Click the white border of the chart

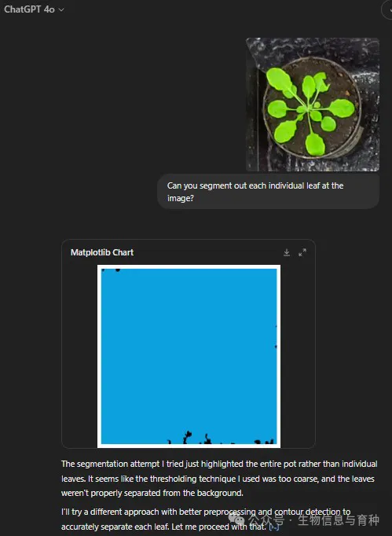tap(189, 266)
